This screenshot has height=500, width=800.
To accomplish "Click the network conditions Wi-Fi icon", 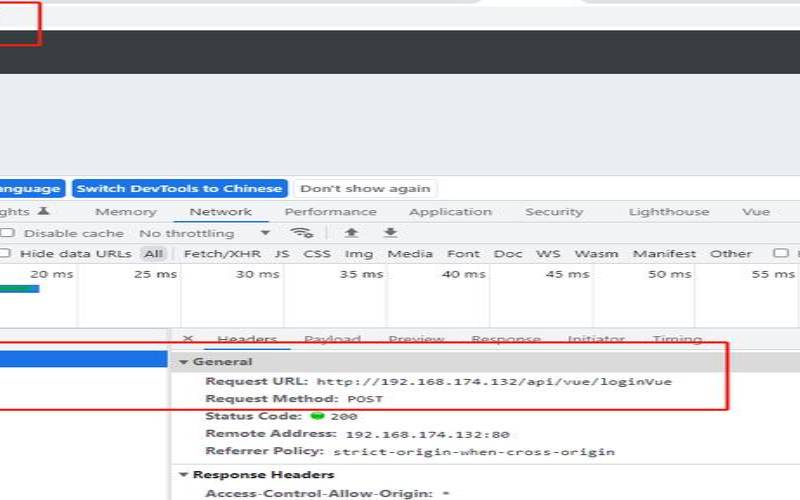I will tap(301, 233).
